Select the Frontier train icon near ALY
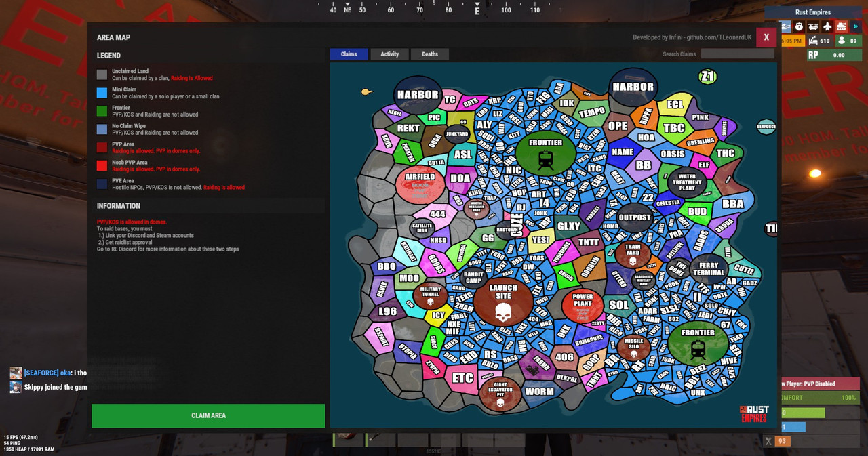The width and height of the screenshot is (868, 456). click(546, 160)
